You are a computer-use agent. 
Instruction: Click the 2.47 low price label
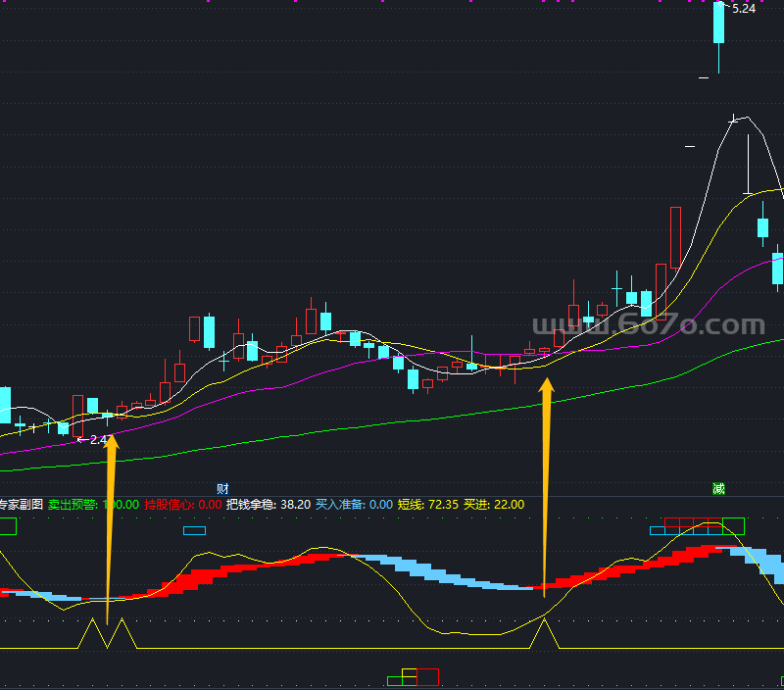tap(98, 440)
